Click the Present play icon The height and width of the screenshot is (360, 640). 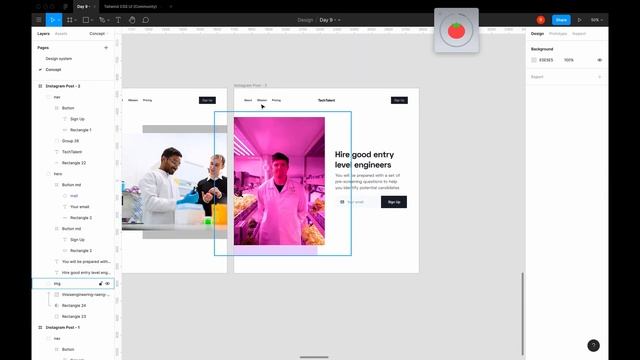579,20
